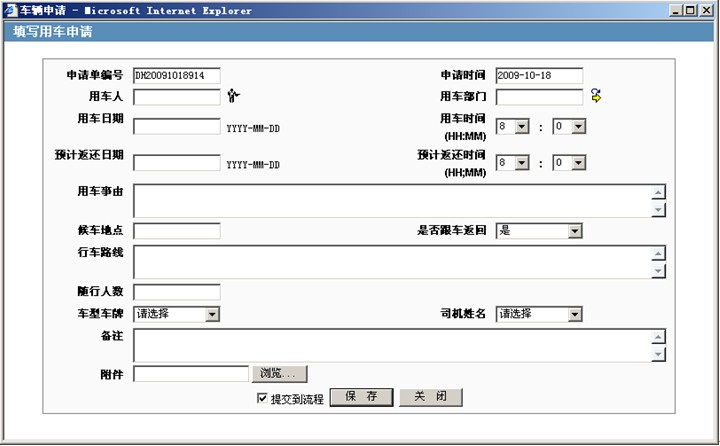Click the person picker icon beside 用车人
Screen dimensions: 720x446
234,97
